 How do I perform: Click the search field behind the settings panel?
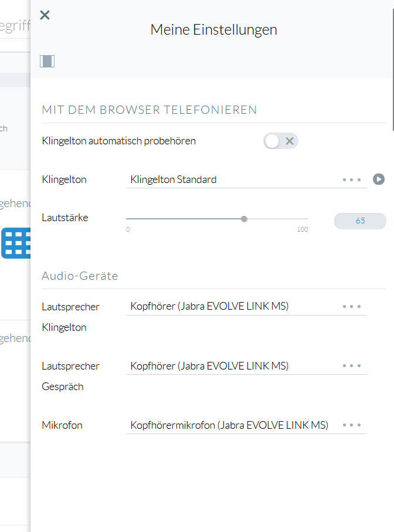coord(15,27)
